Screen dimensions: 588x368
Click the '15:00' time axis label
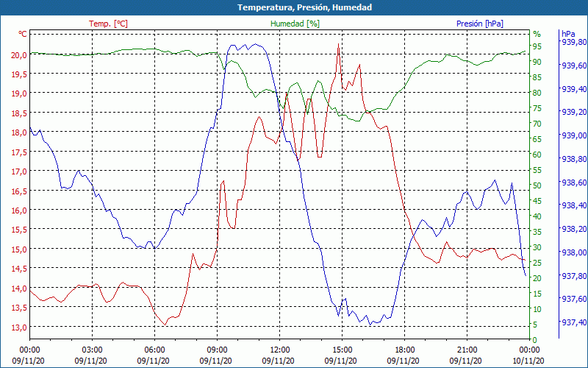click(x=342, y=350)
